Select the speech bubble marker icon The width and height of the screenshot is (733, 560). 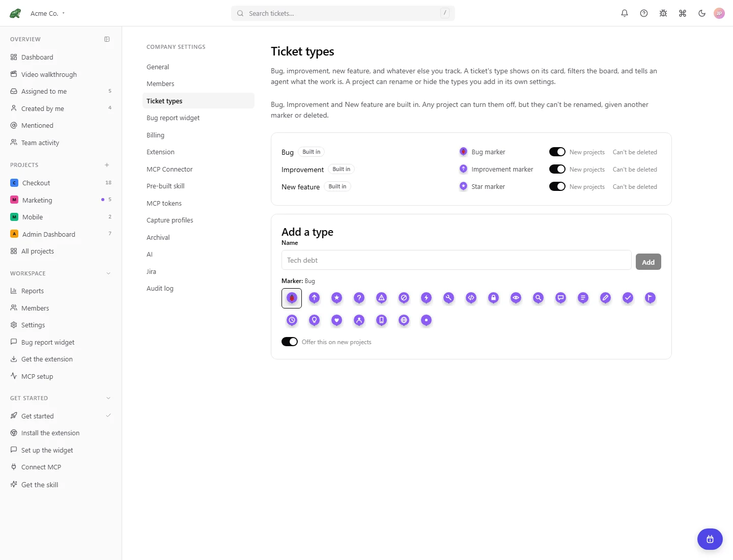pyautogui.click(x=560, y=298)
